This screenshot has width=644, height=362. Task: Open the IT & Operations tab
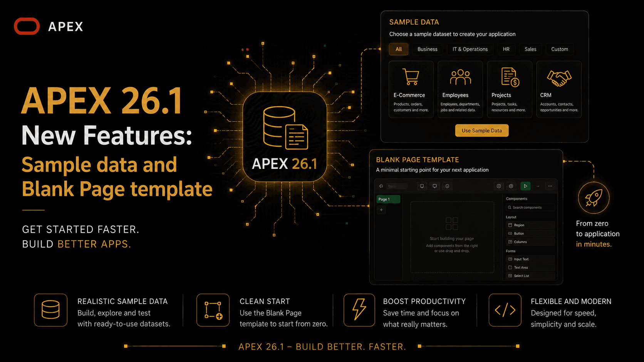click(x=470, y=49)
